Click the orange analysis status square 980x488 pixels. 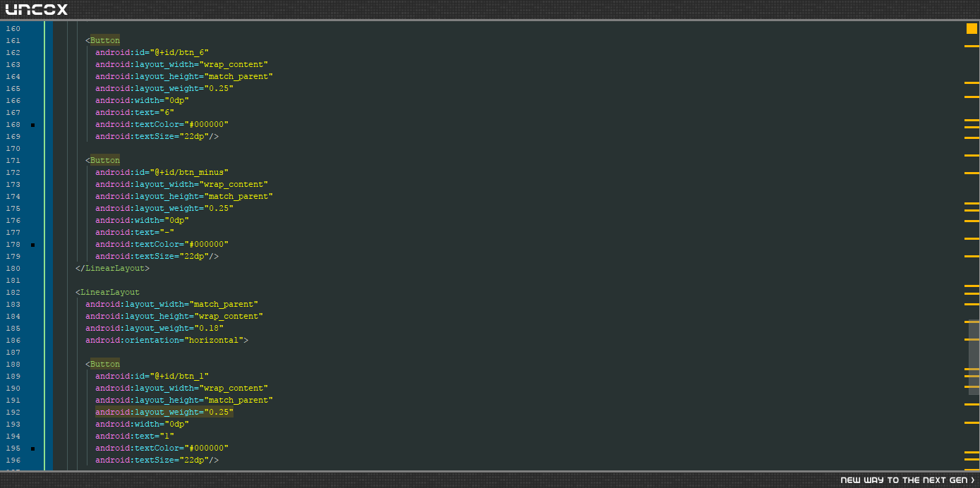tap(972, 28)
